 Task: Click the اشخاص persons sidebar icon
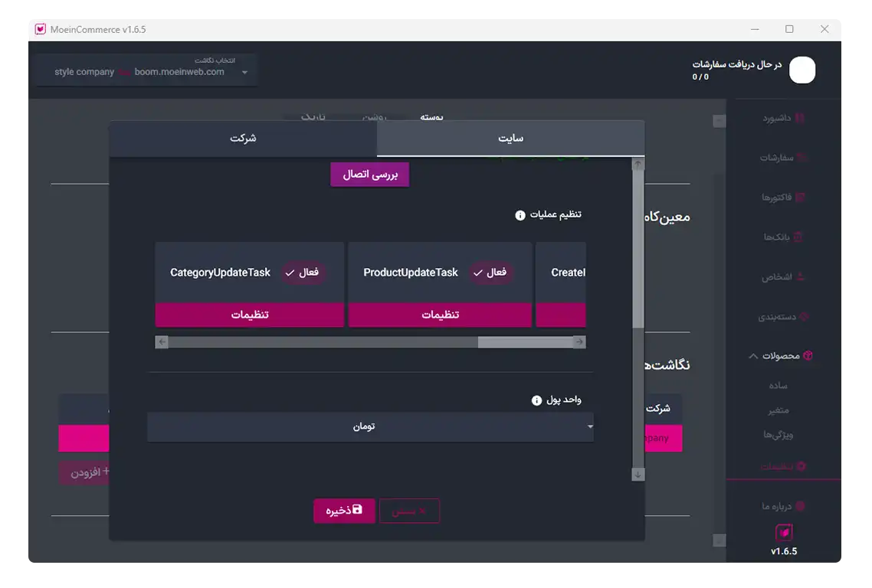pyautogui.click(x=801, y=276)
